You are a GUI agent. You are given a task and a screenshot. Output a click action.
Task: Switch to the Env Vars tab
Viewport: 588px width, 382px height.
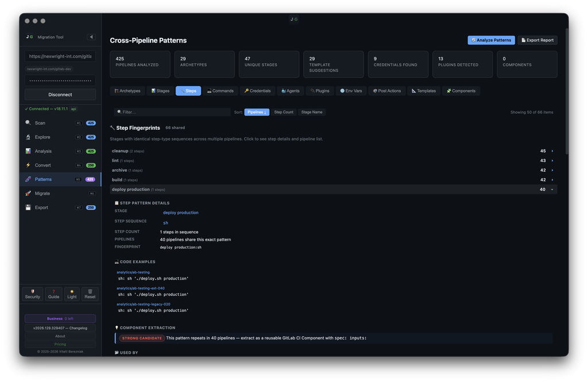click(x=351, y=91)
